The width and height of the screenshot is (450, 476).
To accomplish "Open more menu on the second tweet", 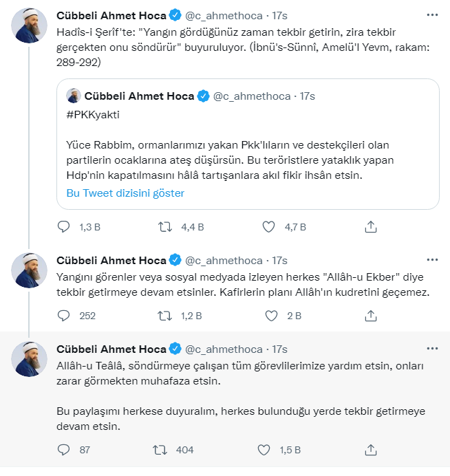I will click(432, 260).
